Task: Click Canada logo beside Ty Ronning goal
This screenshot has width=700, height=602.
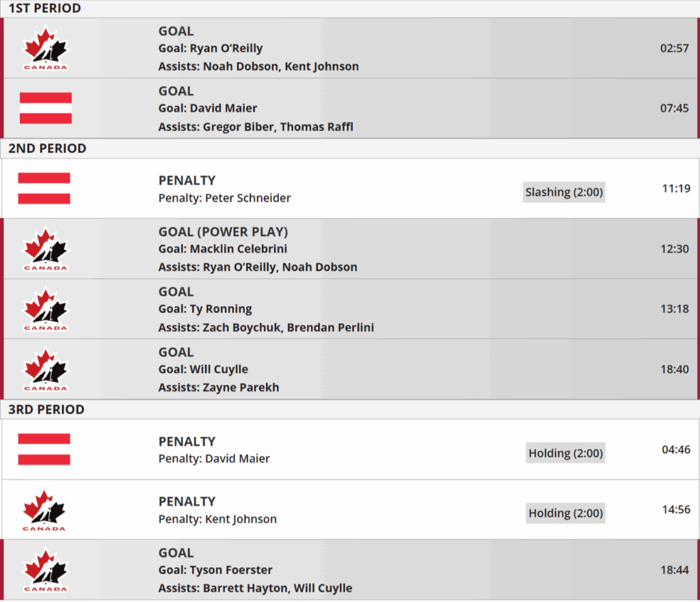Action: coord(46,309)
